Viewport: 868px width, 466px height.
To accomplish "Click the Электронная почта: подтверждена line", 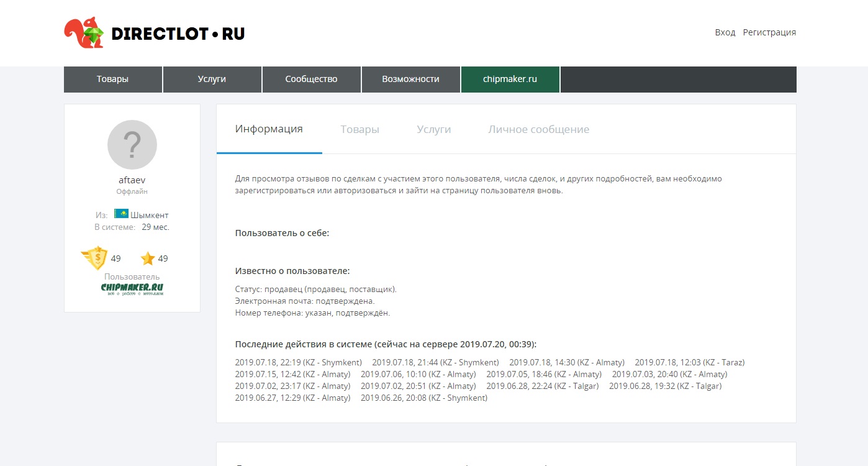I will coord(305,301).
